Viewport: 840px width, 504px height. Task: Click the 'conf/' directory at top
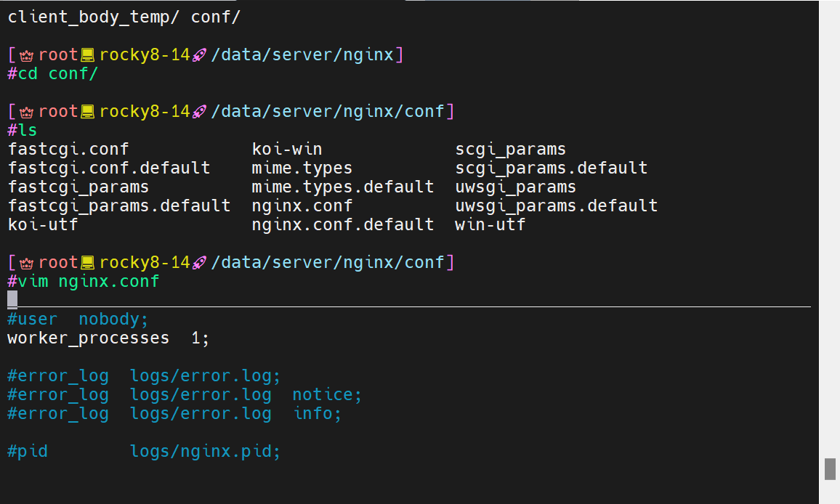point(216,17)
